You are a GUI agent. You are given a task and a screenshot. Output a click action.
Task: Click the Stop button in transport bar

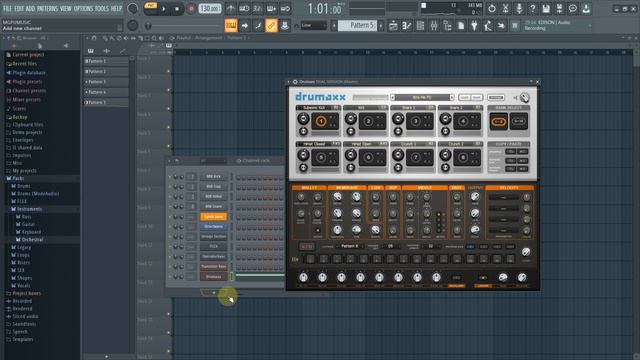click(177, 9)
